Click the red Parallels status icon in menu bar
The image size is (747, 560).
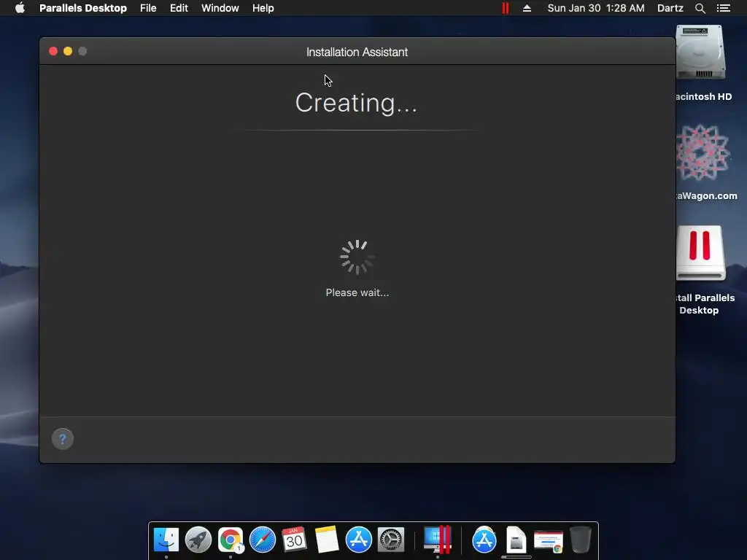click(505, 8)
